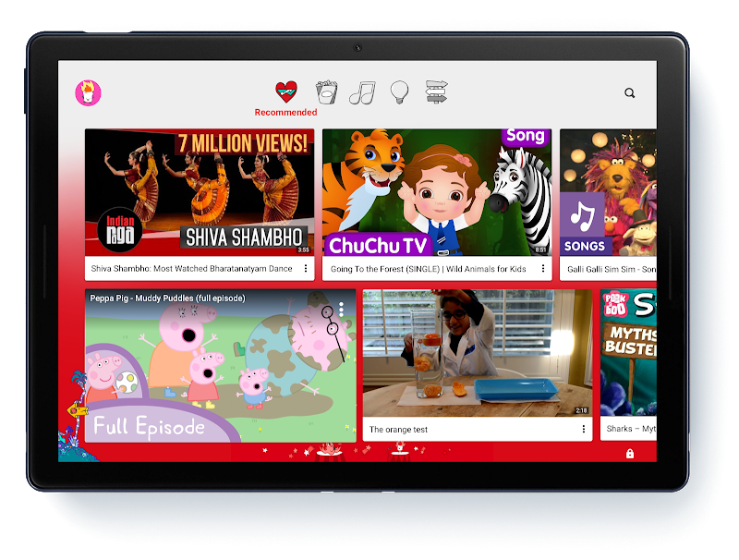Click the title 'Shiva Shambho: Most Watched Bharatanatyam Dance'
This screenshot has width=739, height=560.
(x=191, y=269)
